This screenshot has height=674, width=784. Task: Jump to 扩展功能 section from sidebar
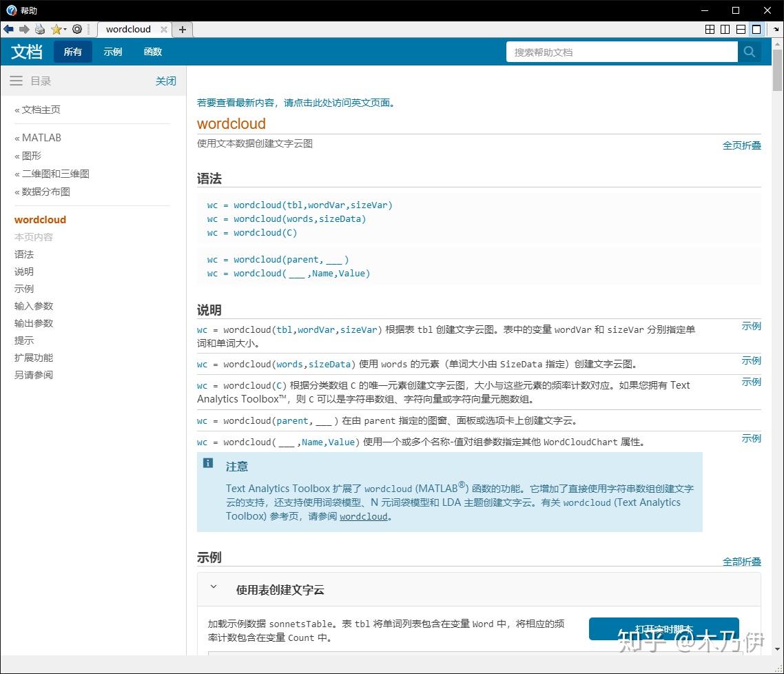click(x=34, y=358)
